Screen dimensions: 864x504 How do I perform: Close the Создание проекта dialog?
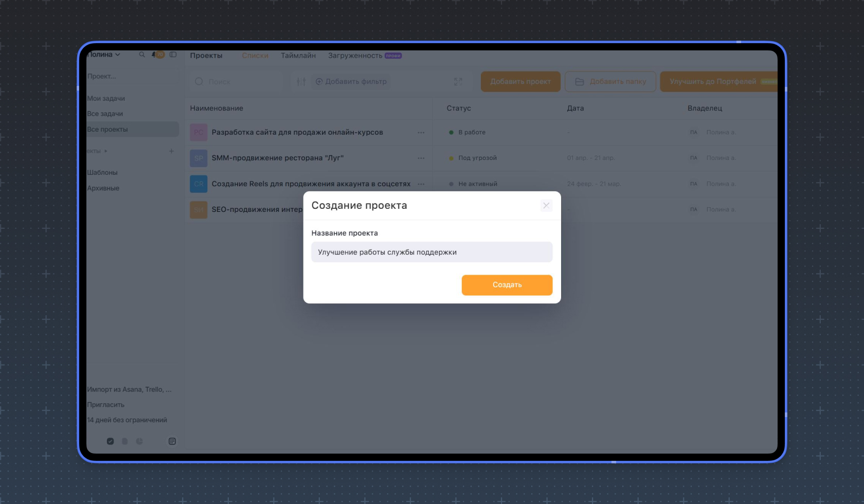(546, 205)
